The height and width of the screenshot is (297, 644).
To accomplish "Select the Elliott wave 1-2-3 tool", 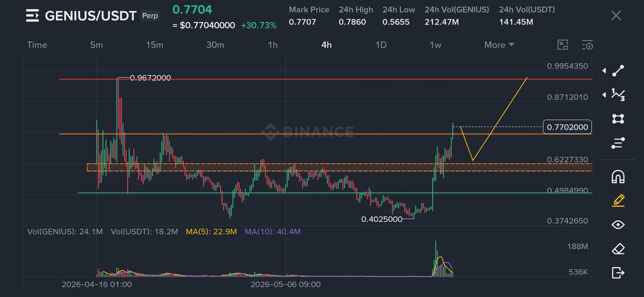I will pos(618,94).
